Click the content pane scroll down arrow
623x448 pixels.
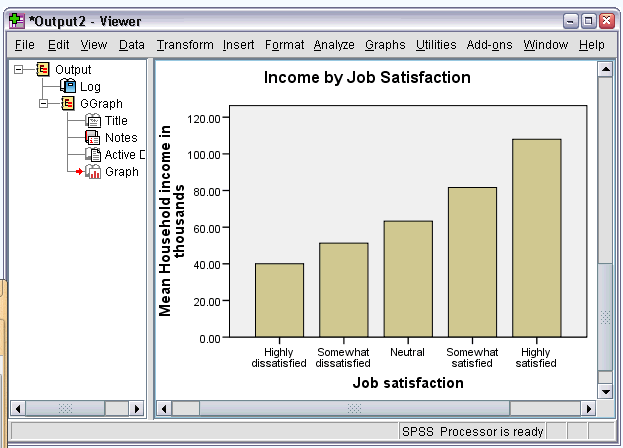[x=606, y=392]
